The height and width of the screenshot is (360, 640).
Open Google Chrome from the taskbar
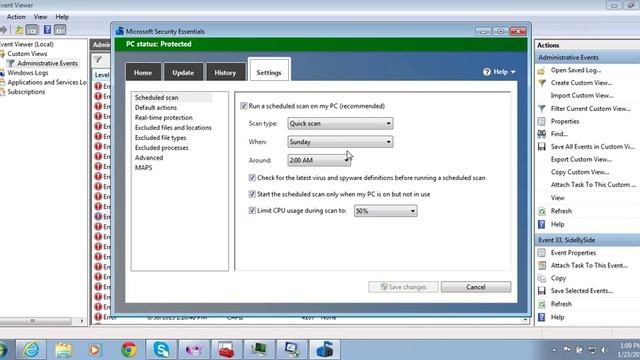coord(129,350)
